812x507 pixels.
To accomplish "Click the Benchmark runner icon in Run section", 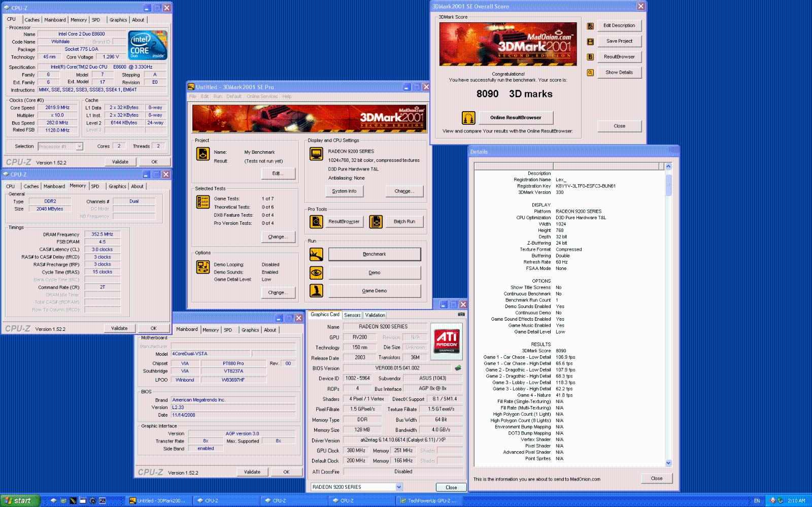I will 316,254.
